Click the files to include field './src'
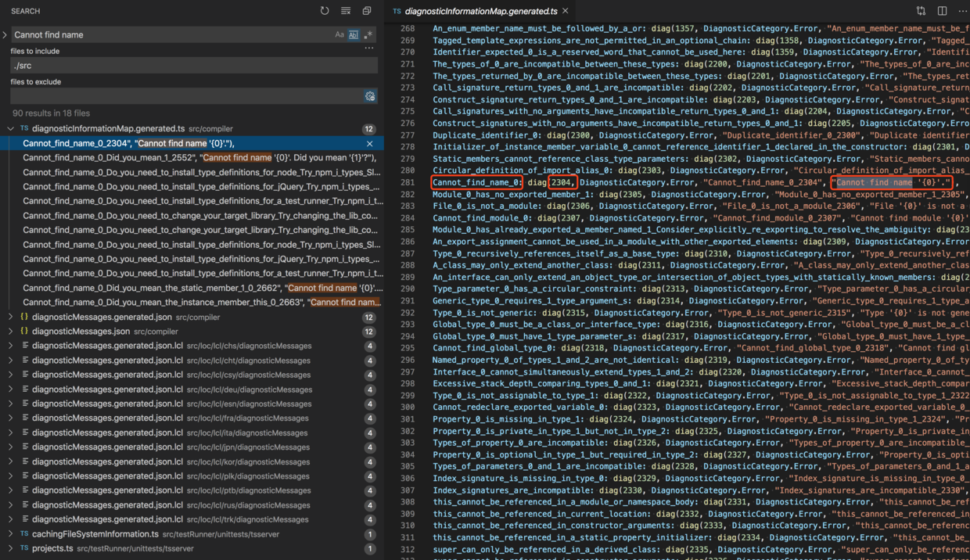Image resolution: width=970 pixels, height=560 pixels. coord(194,66)
